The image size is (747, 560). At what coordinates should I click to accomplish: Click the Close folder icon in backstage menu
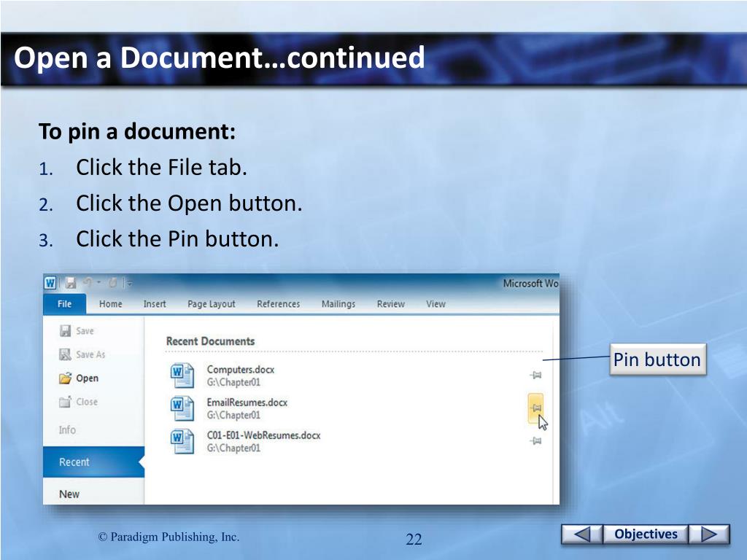(x=65, y=402)
